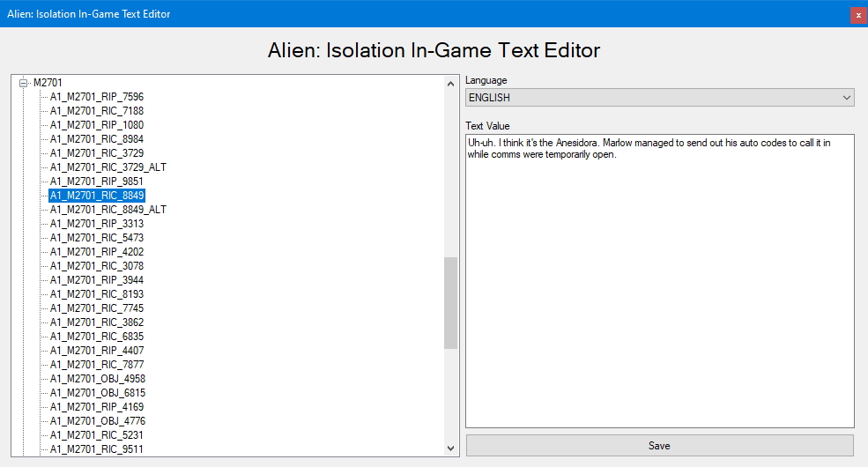Select A1_M2701_RIC_5231 entry
This screenshot has height=467, width=868.
97,435
